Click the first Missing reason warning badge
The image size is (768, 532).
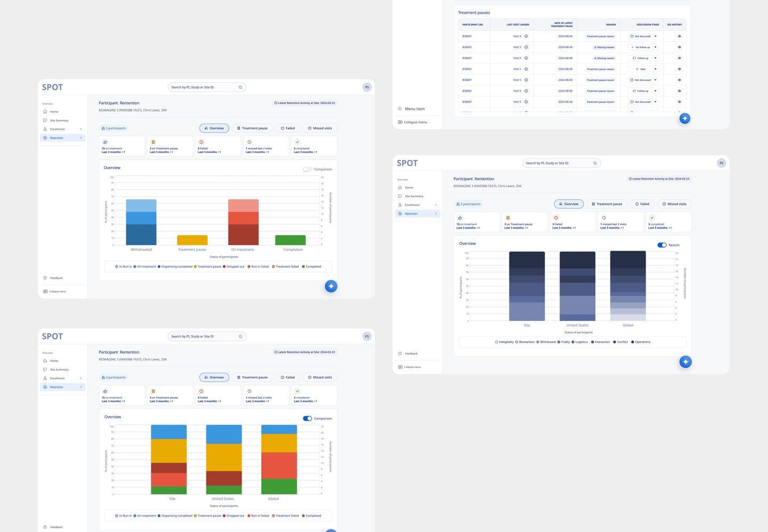[604, 47]
